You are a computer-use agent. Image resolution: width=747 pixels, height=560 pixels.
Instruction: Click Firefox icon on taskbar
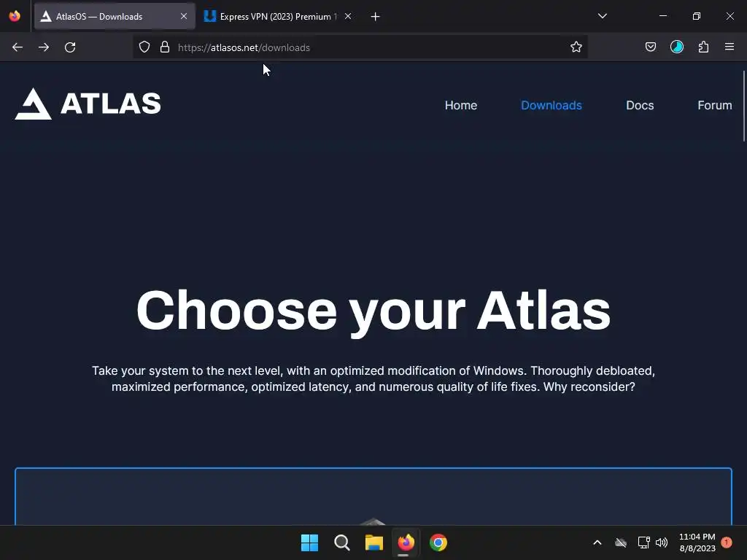click(406, 542)
